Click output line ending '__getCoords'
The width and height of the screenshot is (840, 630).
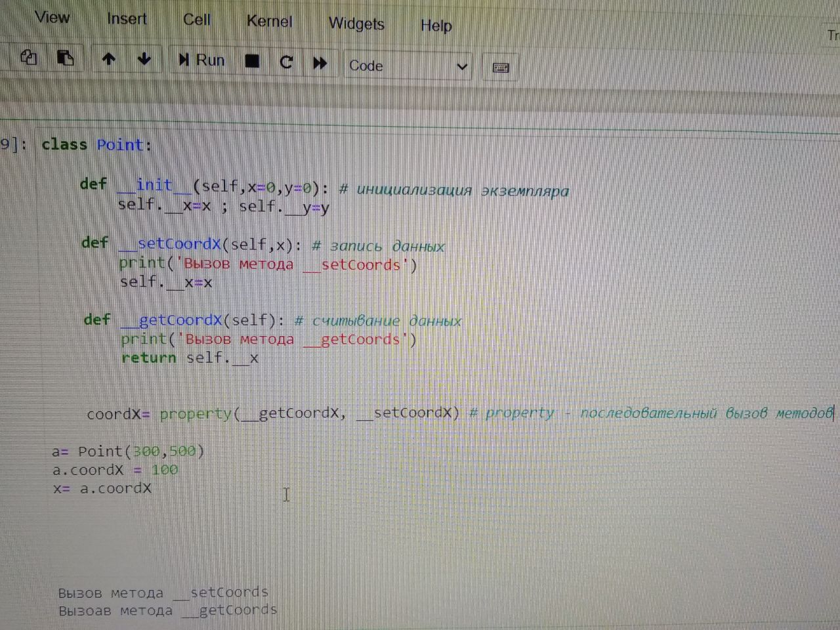pos(168,610)
